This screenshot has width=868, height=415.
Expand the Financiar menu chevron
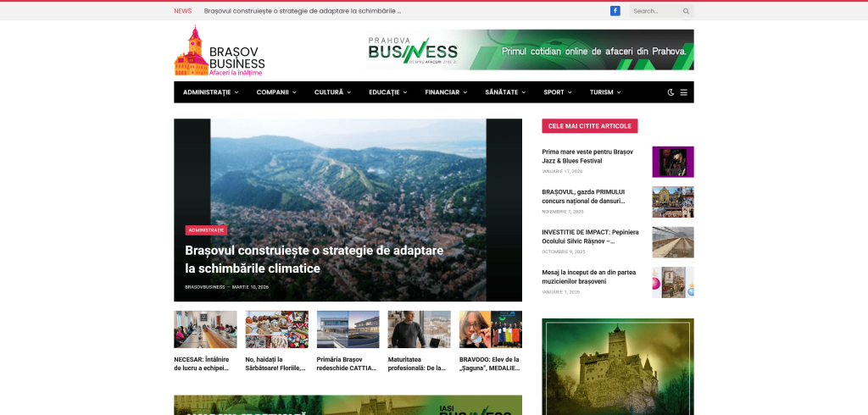click(x=465, y=92)
